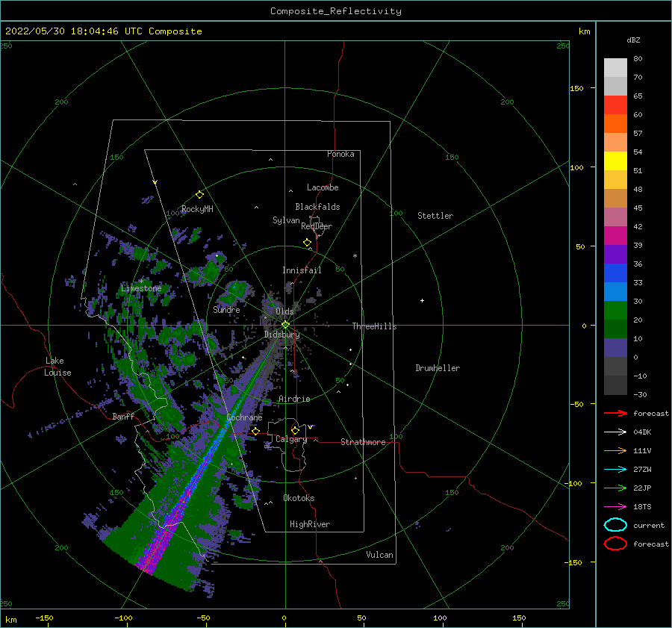Click the orange 57-60 dBZ swatch
672x628 pixels.
click(x=615, y=124)
